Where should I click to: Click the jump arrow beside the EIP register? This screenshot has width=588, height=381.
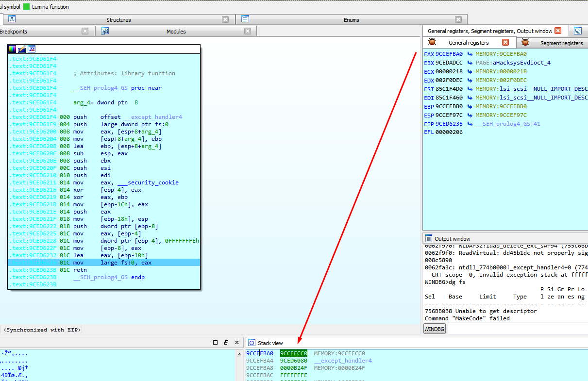[470, 124]
